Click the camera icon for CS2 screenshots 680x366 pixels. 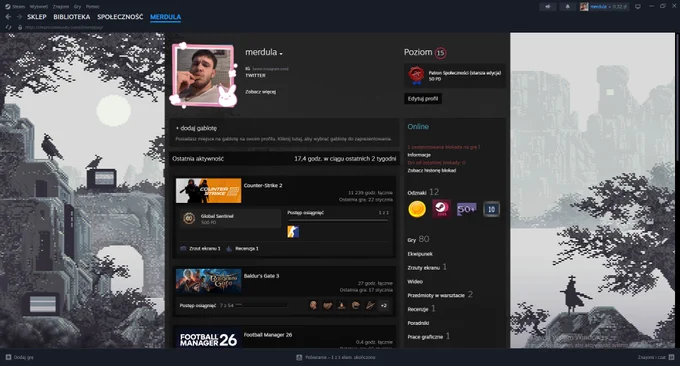183,248
